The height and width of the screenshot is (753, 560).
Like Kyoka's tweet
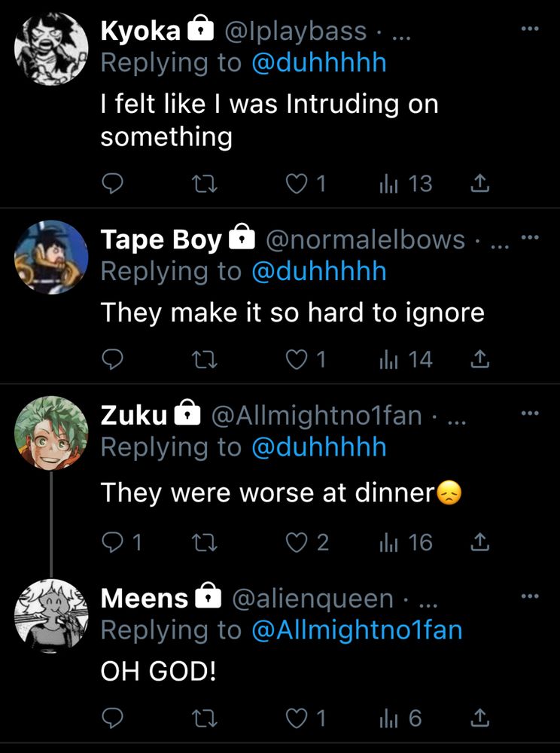point(299,183)
